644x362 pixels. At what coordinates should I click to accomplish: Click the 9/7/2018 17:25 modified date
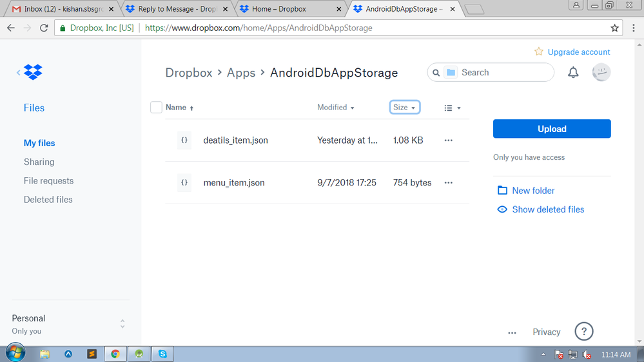click(347, 183)
